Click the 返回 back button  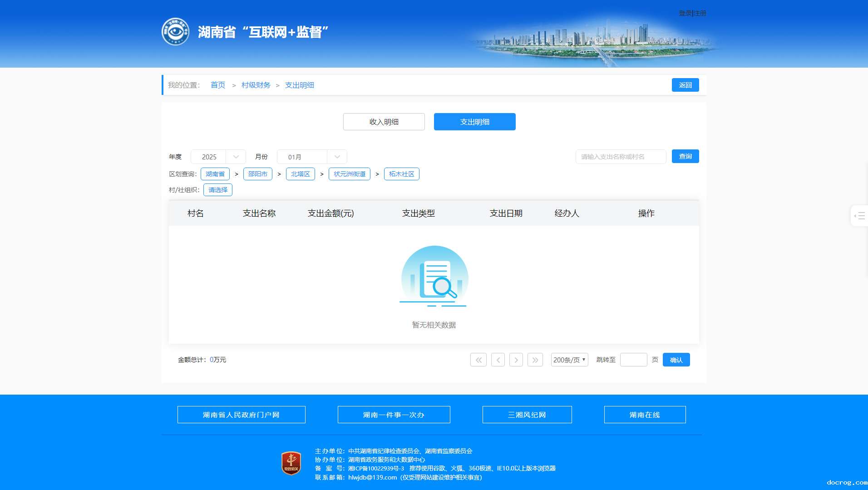click(x=685, y=85)
